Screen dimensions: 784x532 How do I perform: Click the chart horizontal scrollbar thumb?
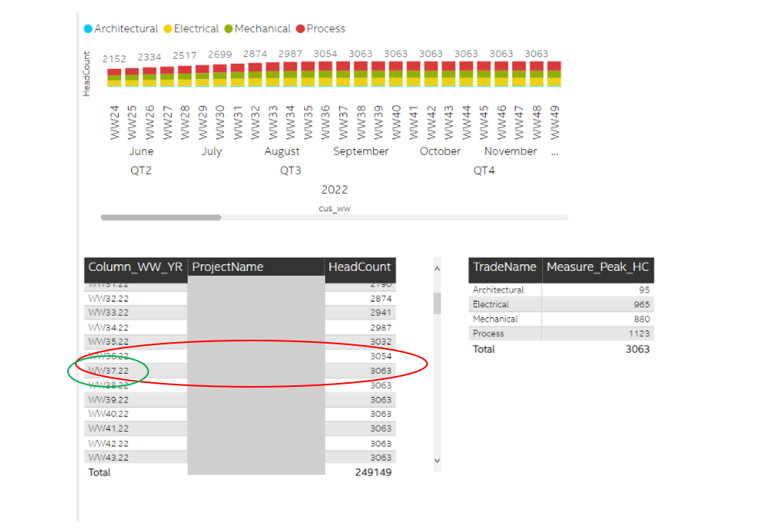[x=161, y=218]
